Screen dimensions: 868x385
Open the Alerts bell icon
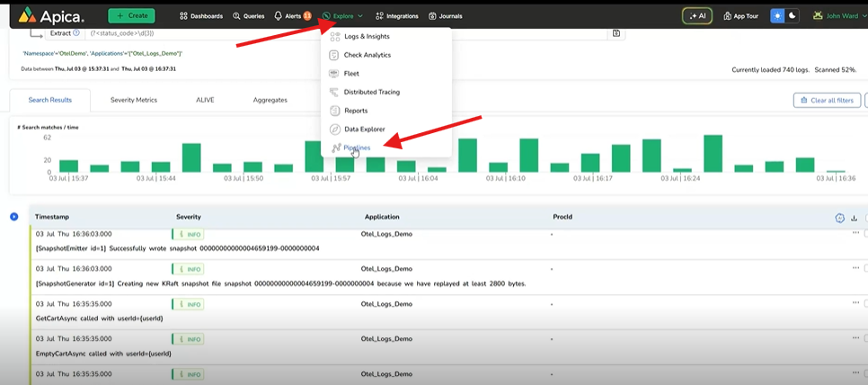coord(279,16)
